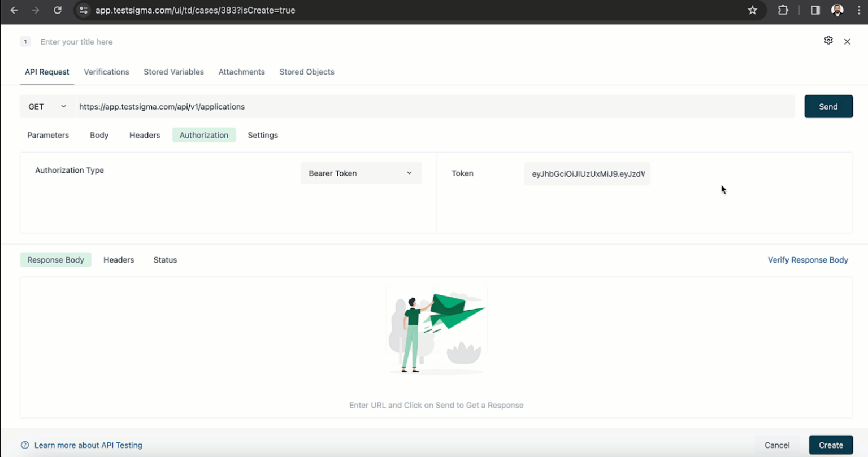
Task: Switch to the Attachments tab
Action: 241,72
